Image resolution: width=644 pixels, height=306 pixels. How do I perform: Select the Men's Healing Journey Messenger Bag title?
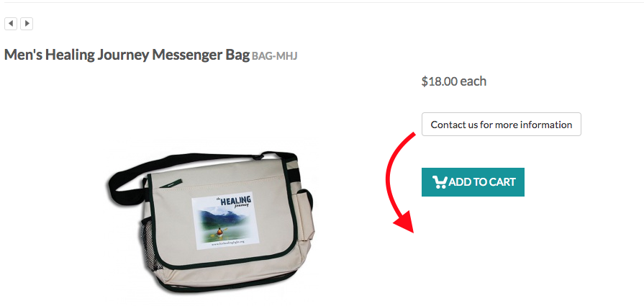click(127, 55)
